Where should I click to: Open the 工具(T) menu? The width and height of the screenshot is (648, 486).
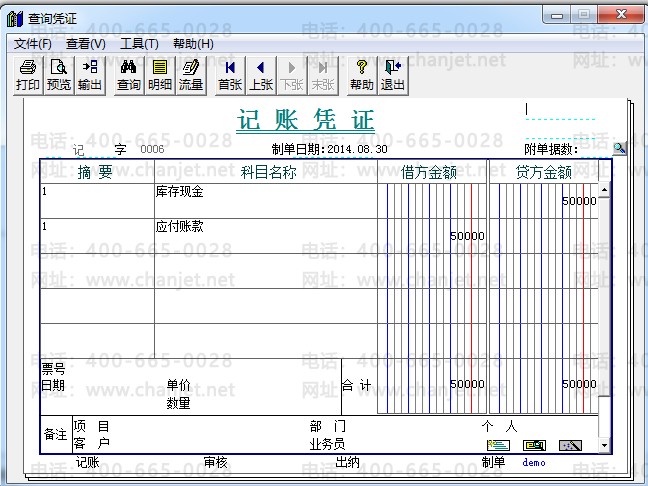point(139,44)
